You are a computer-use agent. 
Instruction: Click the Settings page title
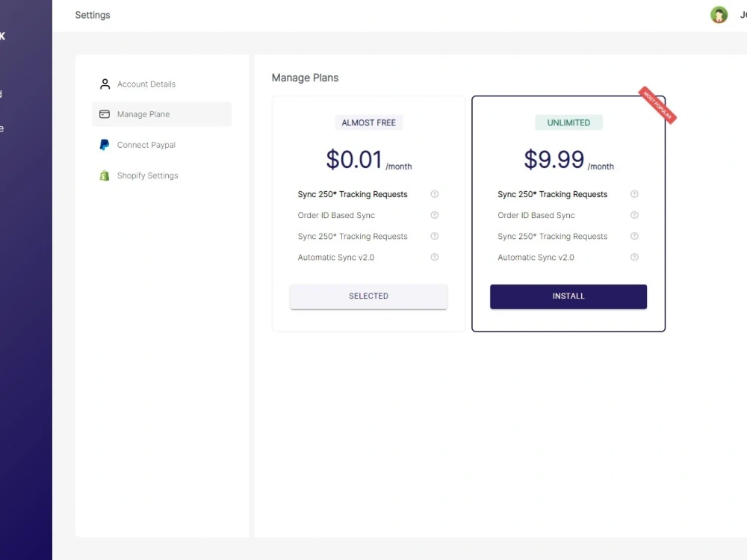tap(93, 15)
